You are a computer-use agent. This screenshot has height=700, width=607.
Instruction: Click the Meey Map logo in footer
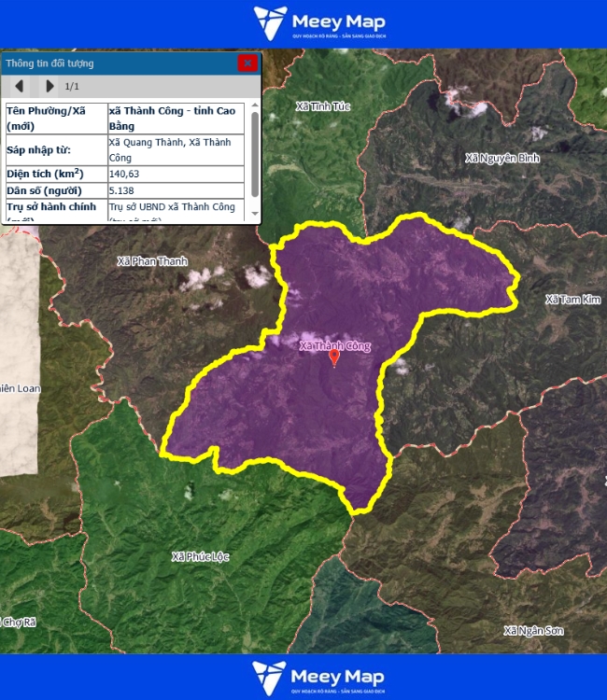(x=319, y=677)
